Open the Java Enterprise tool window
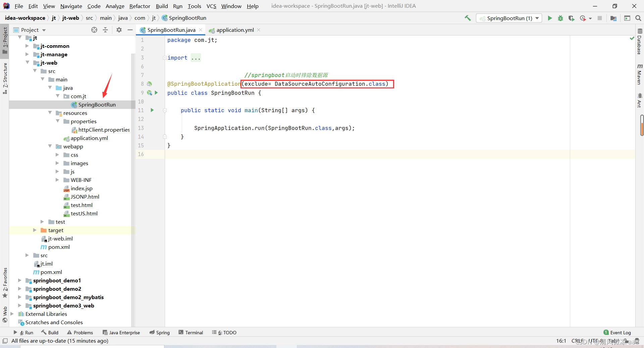 (121, 333)
